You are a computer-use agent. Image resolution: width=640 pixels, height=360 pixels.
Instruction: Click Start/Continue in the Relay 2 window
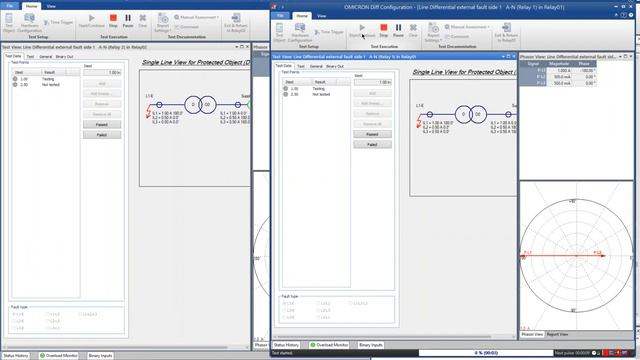(91, 20)
